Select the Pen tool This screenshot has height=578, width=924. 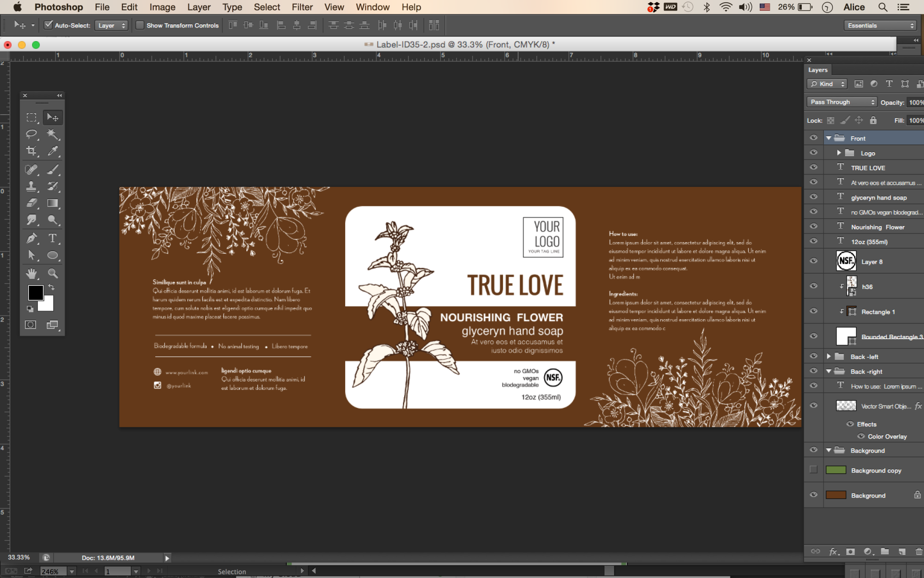pos(31,238)
